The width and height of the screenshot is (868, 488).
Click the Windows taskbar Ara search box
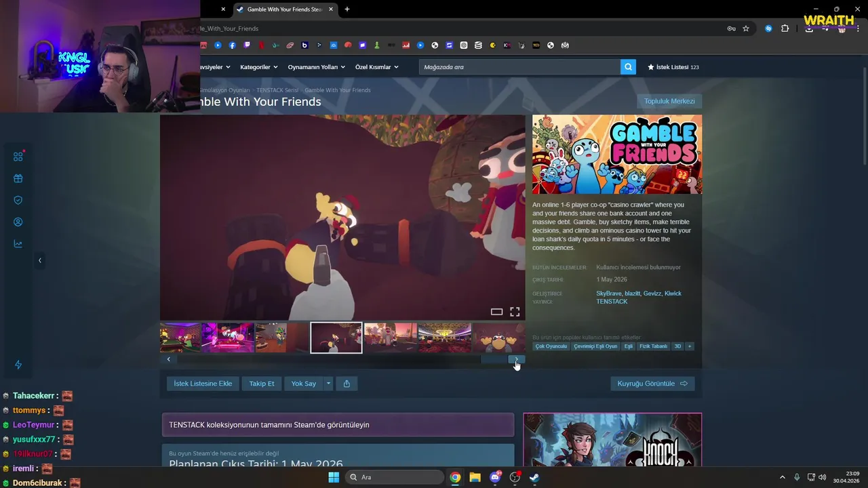coord(394,477)
